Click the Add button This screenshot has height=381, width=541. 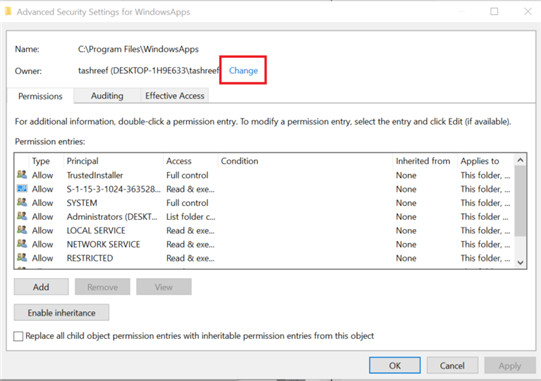point(41,287)
